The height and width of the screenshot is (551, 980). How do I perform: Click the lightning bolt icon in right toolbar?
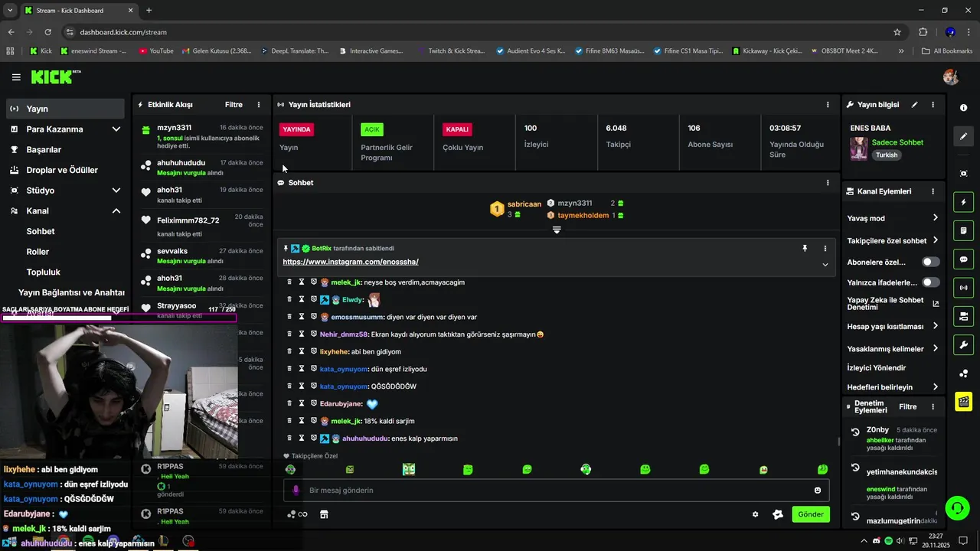[963, 202]
